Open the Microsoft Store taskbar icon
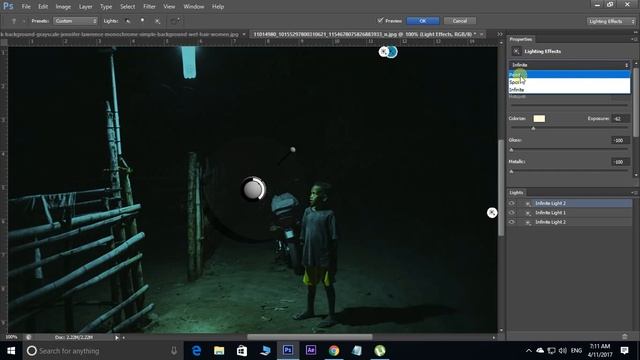The image size is (640, 360). pyautogui.click(x=242, y=350)
